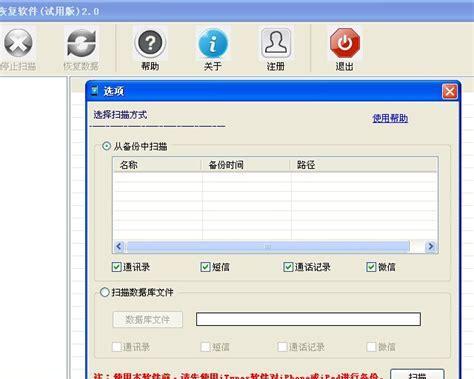Uncheck the enabled 短信 checkbox
This screenshot has width=474, height=379.
coord(205,267)
